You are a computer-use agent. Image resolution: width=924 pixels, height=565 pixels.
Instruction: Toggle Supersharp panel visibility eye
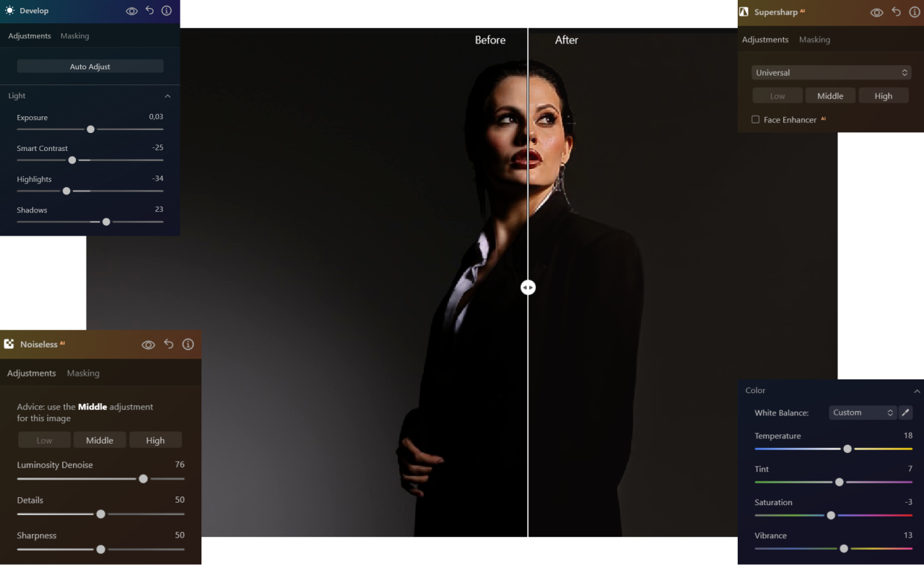876,12
